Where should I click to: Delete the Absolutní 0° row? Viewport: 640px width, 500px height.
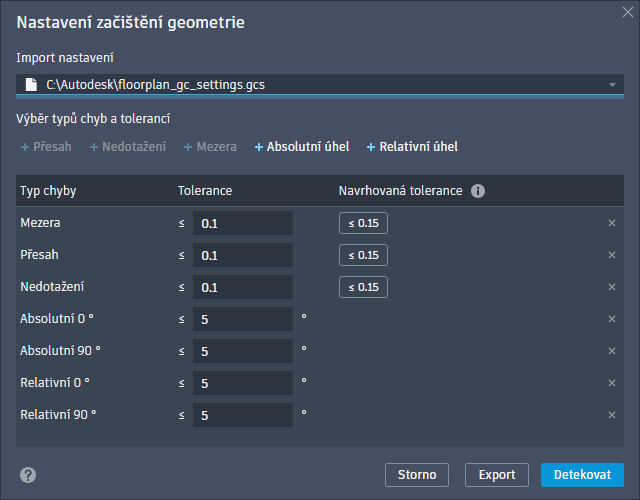pyautogui.click(x=612, y=319)
